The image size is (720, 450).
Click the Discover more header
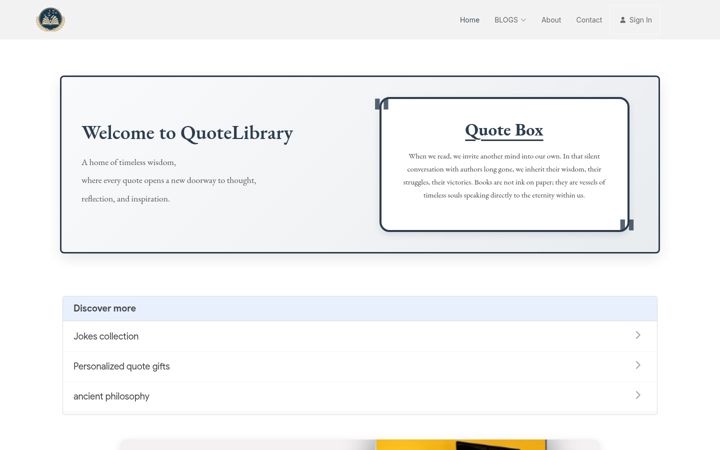(x=360, y=309)
